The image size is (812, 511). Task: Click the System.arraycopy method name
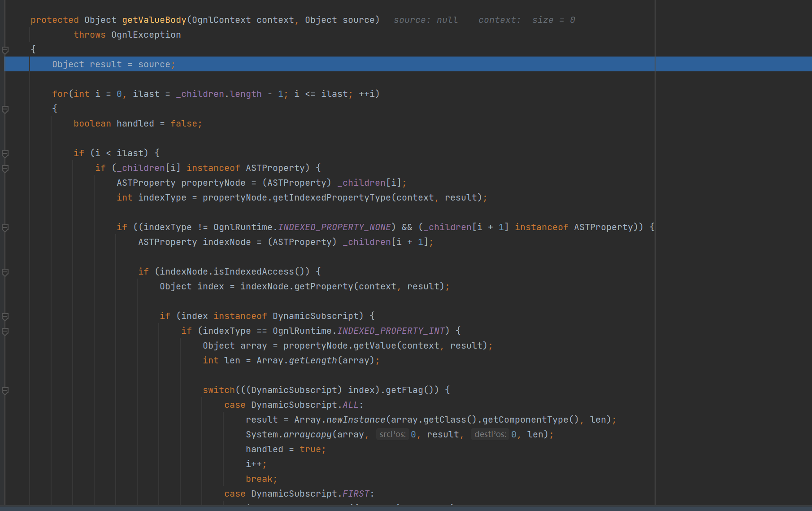(x=308, y=434)
